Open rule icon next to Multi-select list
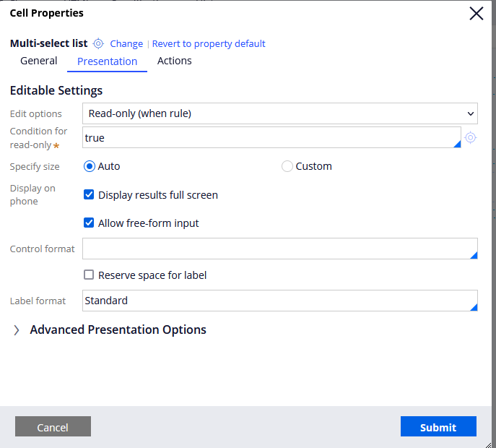This screenshot has height=448, width=496. 98,43
